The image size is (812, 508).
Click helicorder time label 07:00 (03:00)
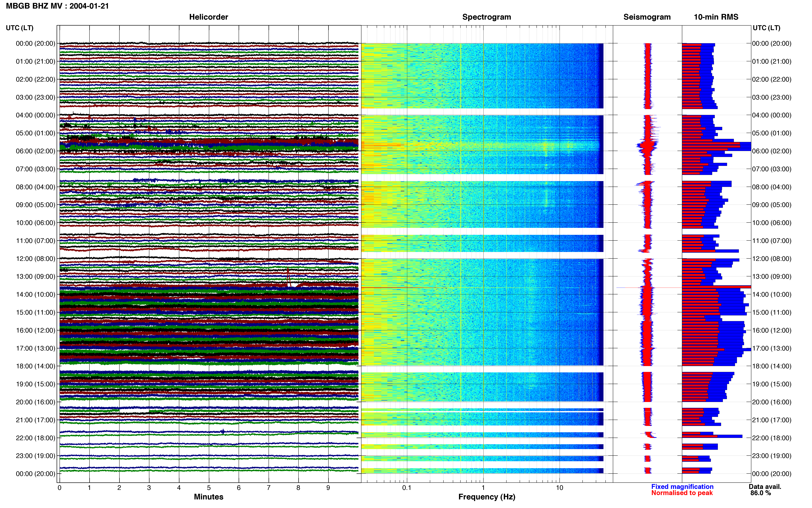pos(36,169)
